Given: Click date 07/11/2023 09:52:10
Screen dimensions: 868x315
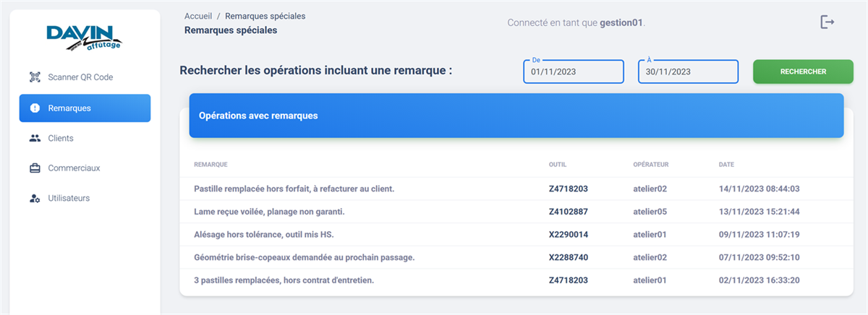Looking at the screenshot, I should pyautogui.click(x=759, y=257).
